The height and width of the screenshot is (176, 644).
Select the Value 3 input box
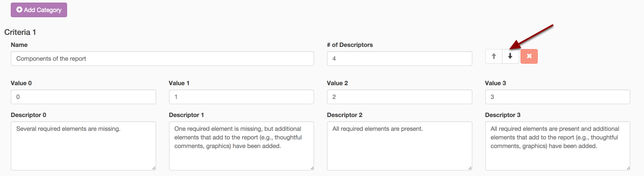coord(558,97)
